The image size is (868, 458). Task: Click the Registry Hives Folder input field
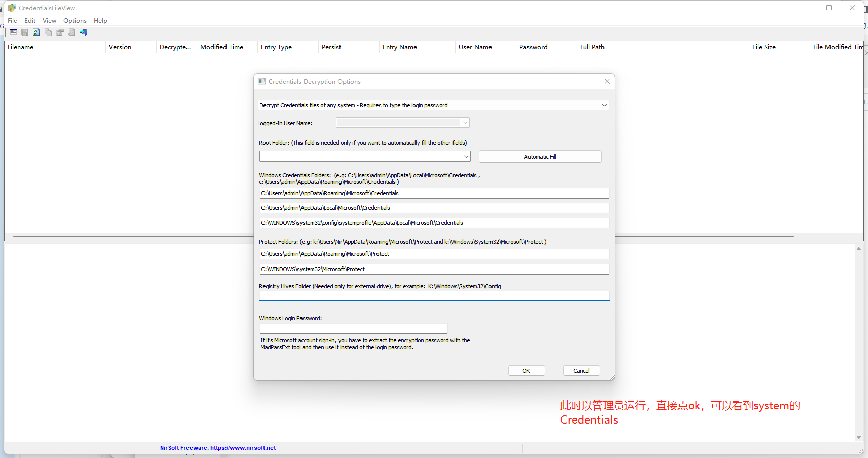coord(434,296)
